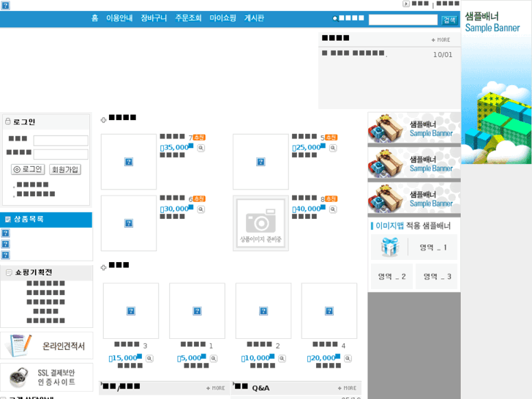Click the plus icon beside second product section title

[103, 267]
